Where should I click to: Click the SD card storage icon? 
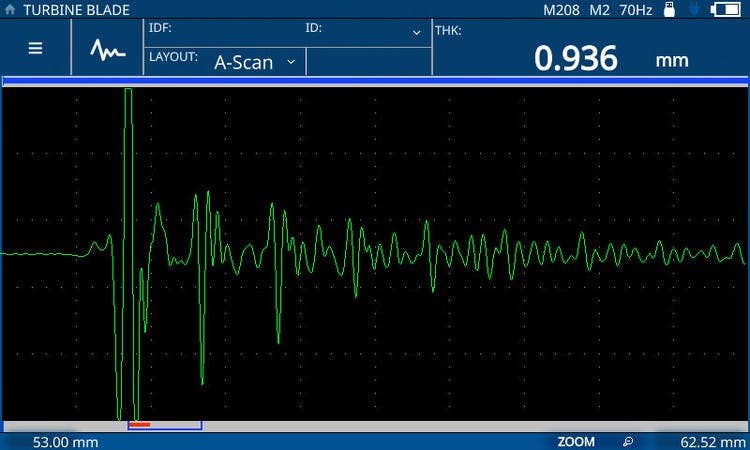(670, 10)
